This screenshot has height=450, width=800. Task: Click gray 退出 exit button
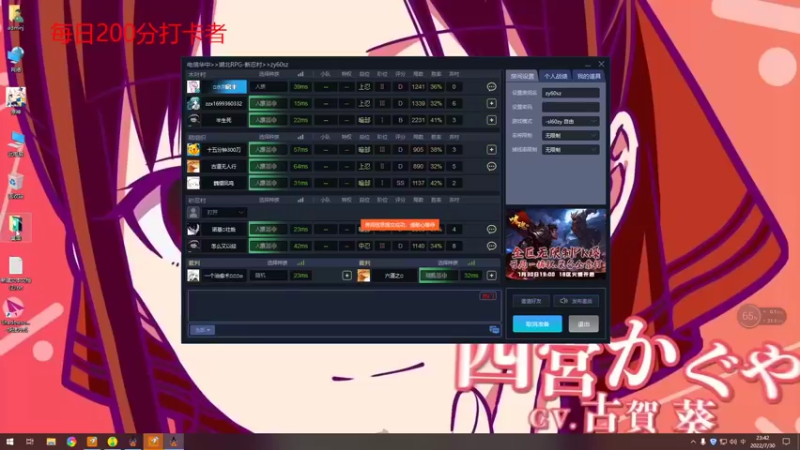[x=584, y=324]
